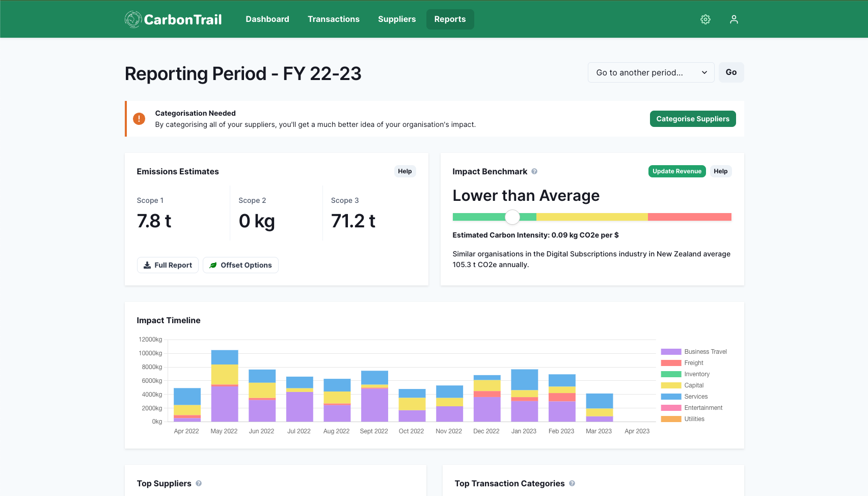Click the May 2022 bar in timeline

[x=225, y=386]
